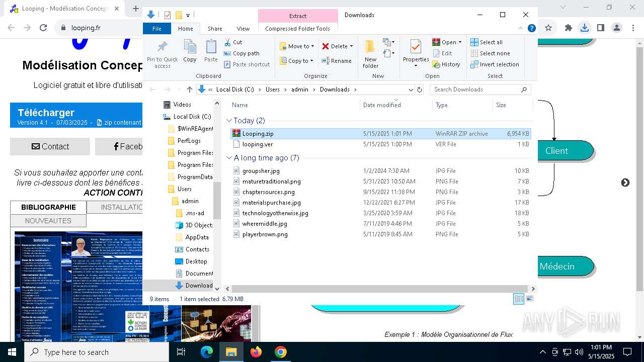644x362 pixels.
Task: Open the Copy to dropdown
Action: [296, 61]
